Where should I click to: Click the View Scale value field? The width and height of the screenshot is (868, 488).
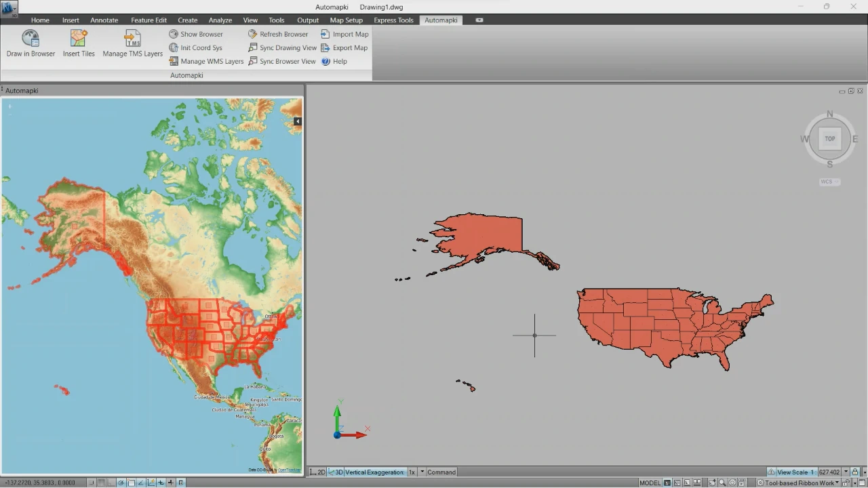[x=829, y=472]
